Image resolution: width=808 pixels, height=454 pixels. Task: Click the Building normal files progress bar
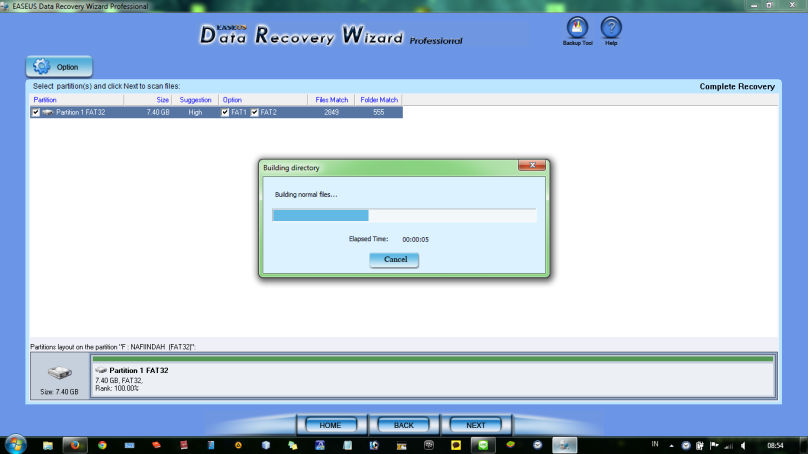pyautogui.click(x=404, y=215)
